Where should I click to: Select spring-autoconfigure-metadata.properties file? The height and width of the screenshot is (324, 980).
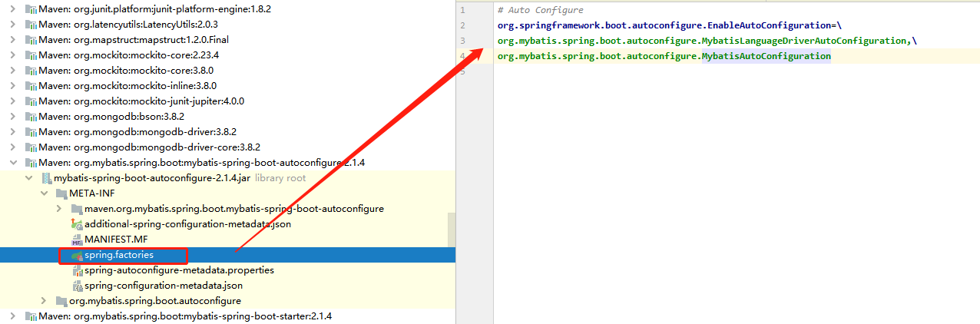pos(227,270)
